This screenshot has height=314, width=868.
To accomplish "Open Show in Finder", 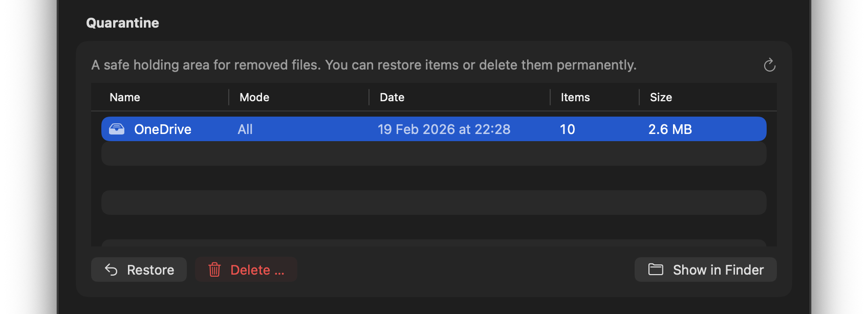I will click(x=705, y=270).
